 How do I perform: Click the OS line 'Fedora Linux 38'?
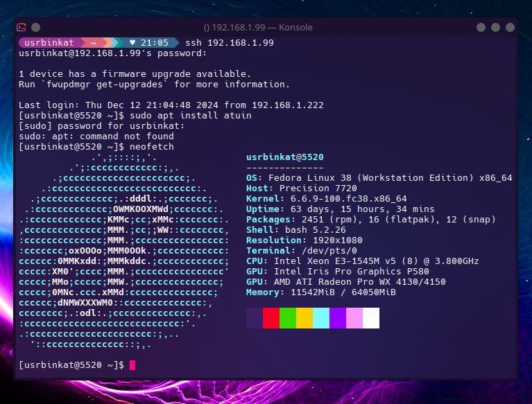(379, 178)
